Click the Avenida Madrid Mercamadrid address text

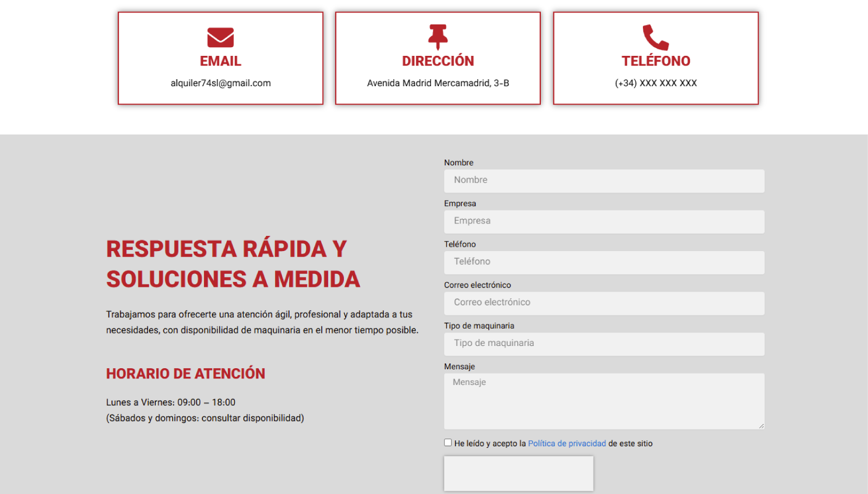click(x=438, y=83)
